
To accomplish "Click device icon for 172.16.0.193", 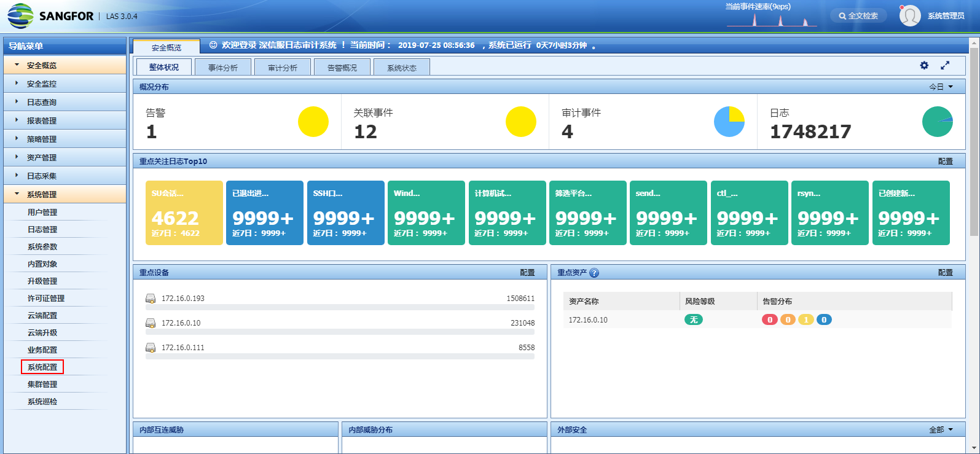I will (151, 299).
